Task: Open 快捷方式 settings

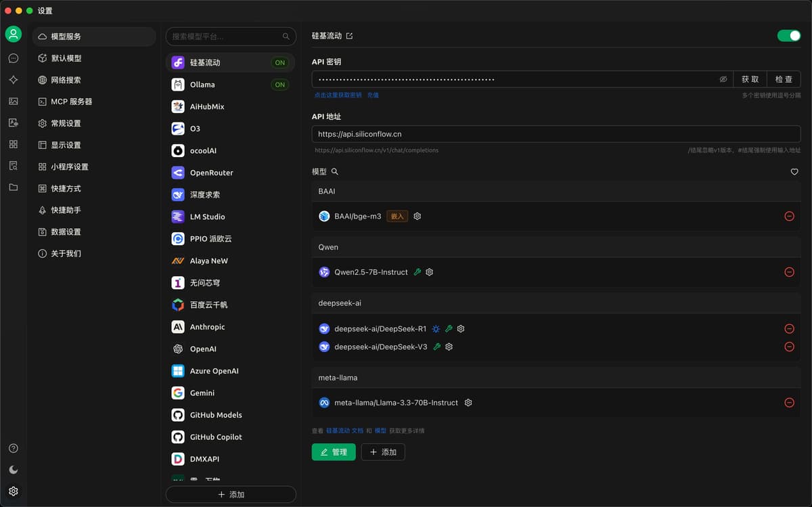Action: pyautogui.click(x=94, y=188)
